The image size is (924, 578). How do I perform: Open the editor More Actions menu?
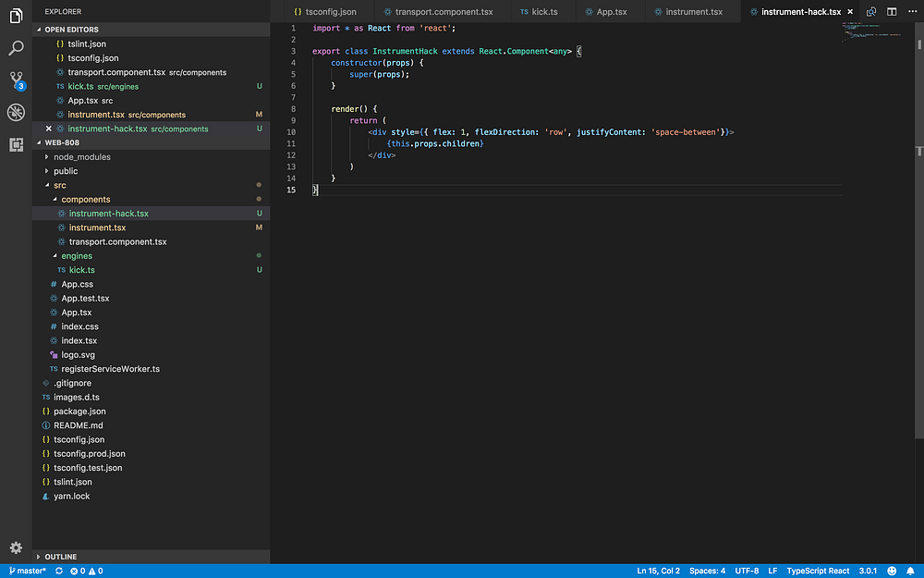click(911, 12)
